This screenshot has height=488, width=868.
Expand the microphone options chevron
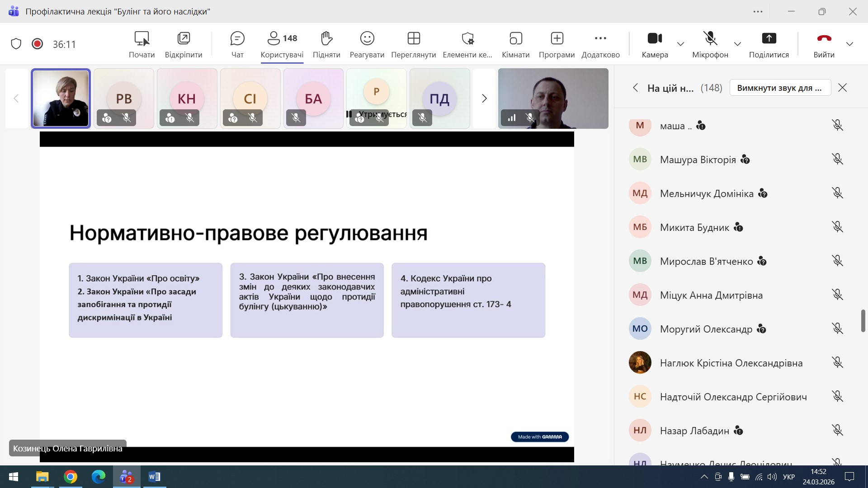click(x=737, y=44)
